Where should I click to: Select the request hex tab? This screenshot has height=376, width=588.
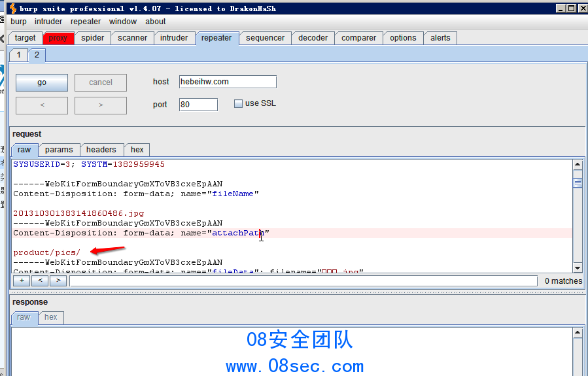coord(137,150)
